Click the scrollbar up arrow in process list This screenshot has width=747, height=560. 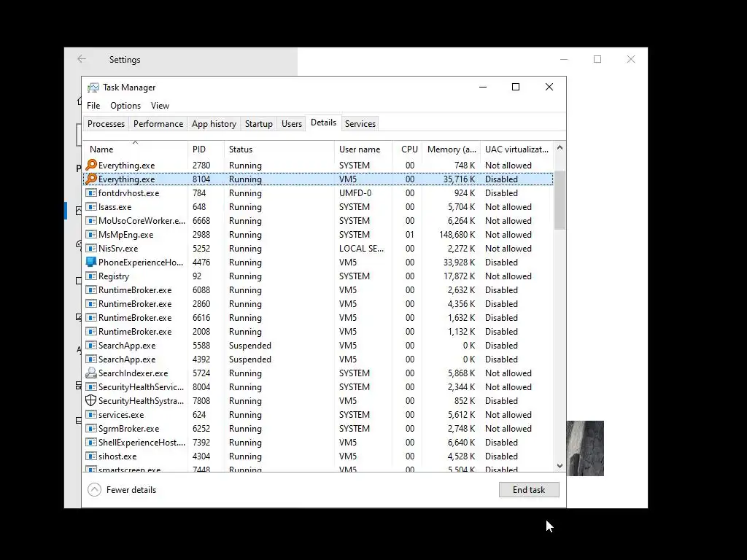(560, 147)
